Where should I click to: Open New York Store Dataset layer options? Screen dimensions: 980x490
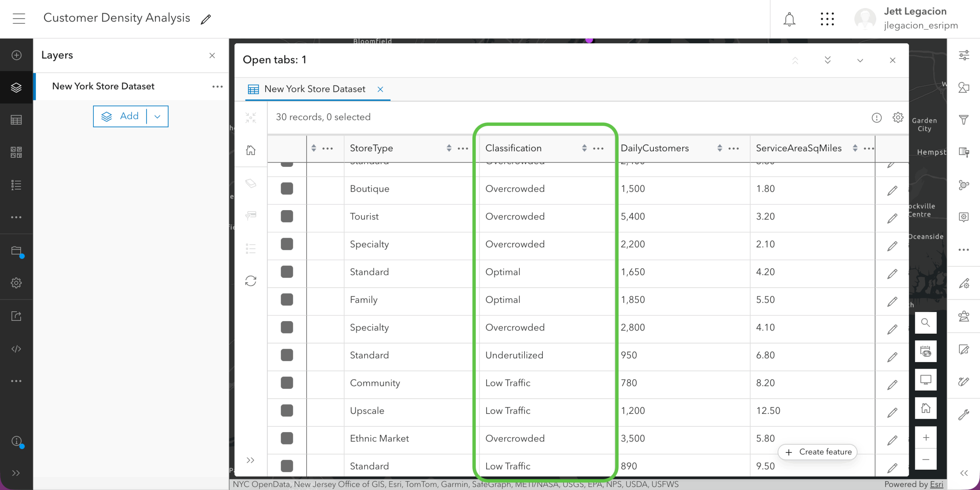coord(217,87)
